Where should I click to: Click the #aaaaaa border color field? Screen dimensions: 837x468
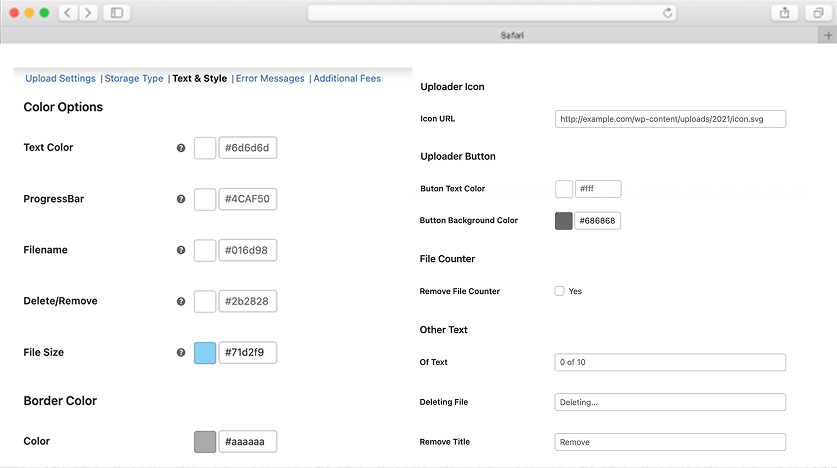[x=248, y=442]
